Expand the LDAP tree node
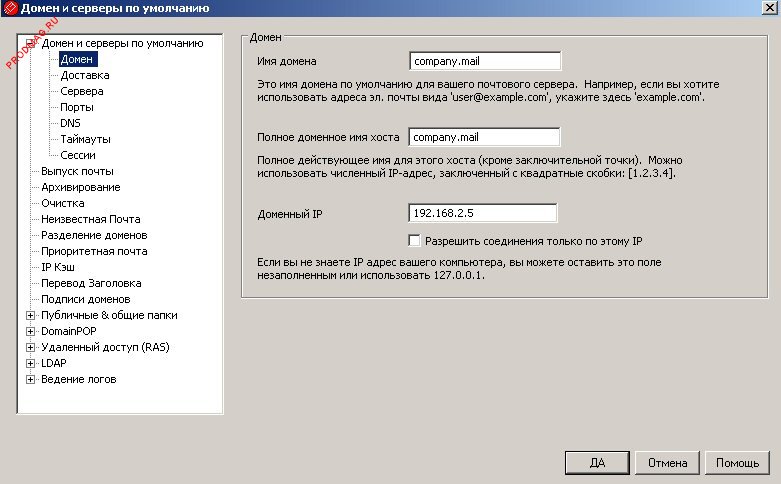The width and height of the screenshot is (781, 484). [x=31, y=363]
